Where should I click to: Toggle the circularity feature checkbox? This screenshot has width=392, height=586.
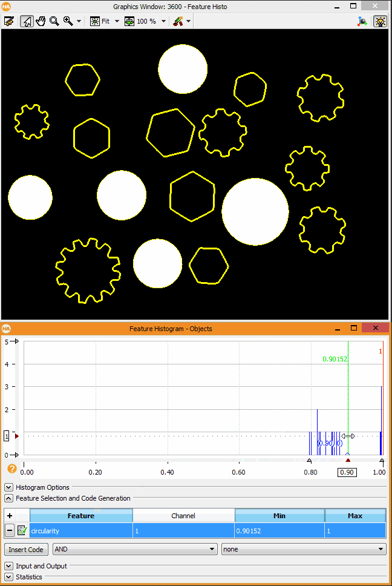[22, 531]
